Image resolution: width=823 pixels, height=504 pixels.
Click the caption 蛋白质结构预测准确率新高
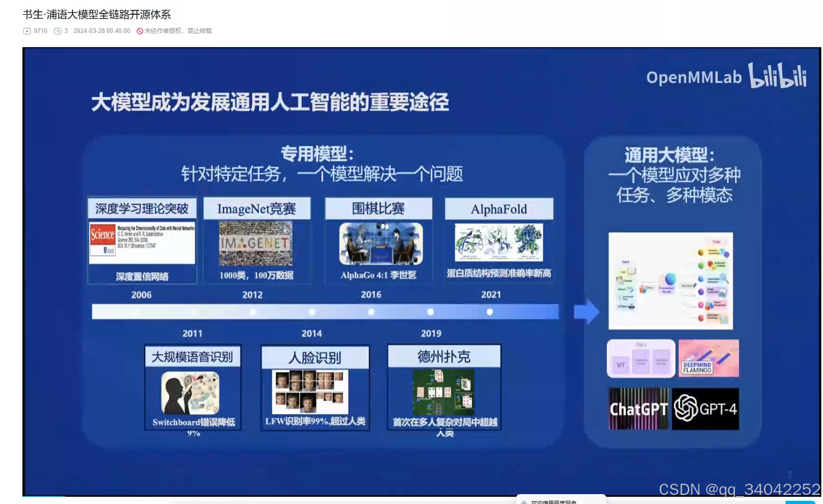pyautogui.click(x=499, y=273)
